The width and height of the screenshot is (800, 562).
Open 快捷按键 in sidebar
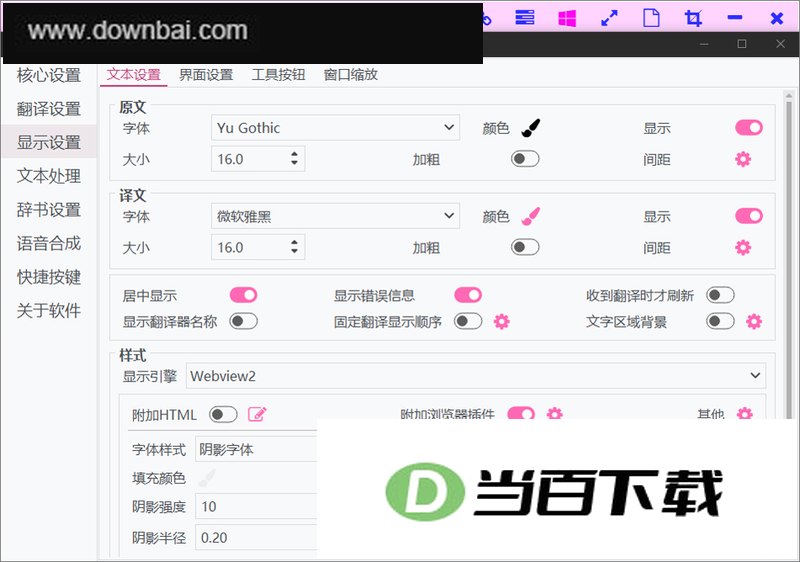(48, 277)
